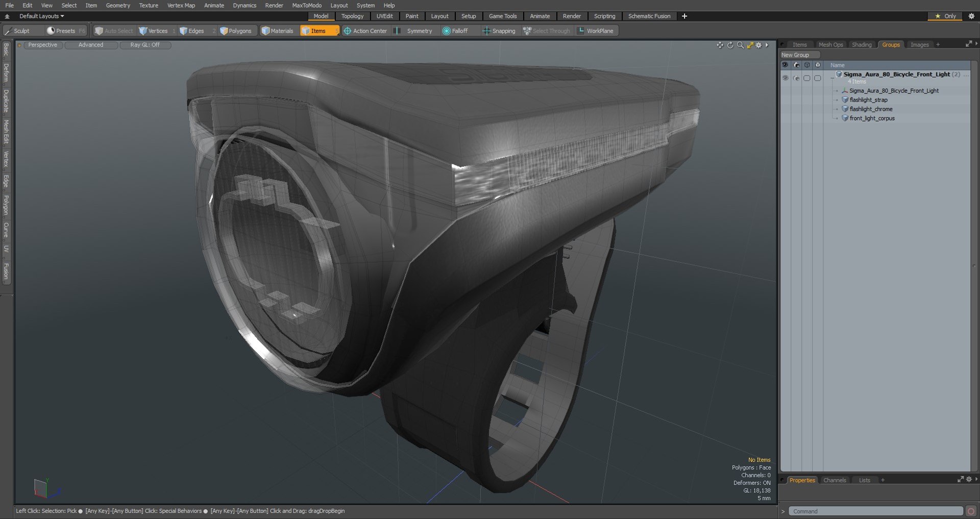Image resolution: width=980 pixels, height=519 pixels.
Task: Check second square checkbox in the Sigma_Aura group row
Action: [x=818, y=78]
